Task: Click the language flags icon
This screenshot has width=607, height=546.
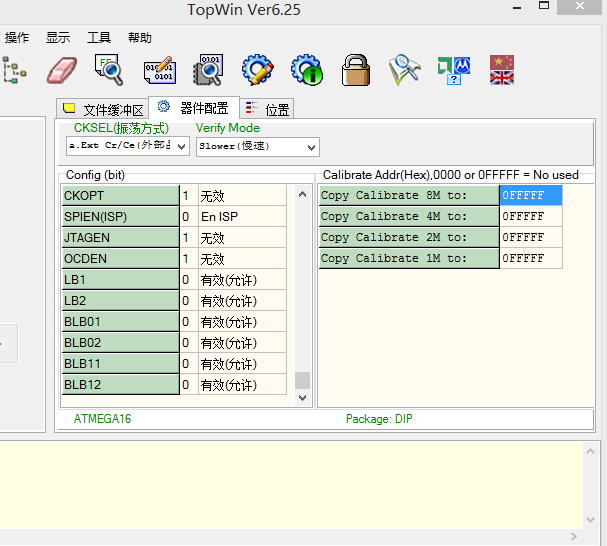Action: point(502,69)
